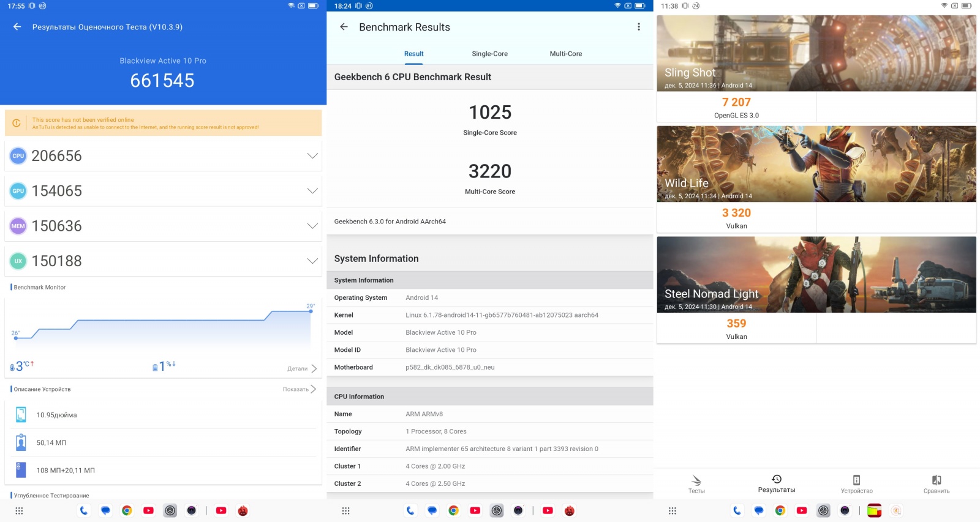
Task: Open Settings from Geekbench screen dock
Action: [x=497, y=510]
